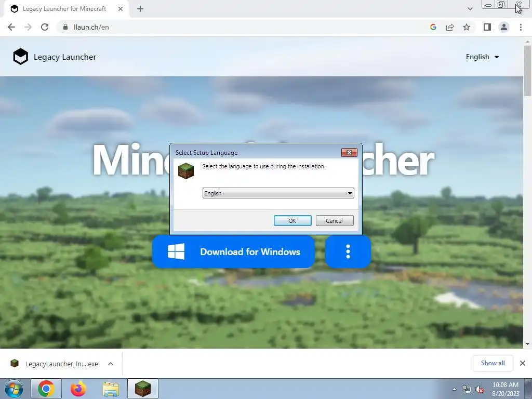Close the Legacy Launcher for Minecraft tab
This screenshot has height=399, width=532.
click(121, 9)
